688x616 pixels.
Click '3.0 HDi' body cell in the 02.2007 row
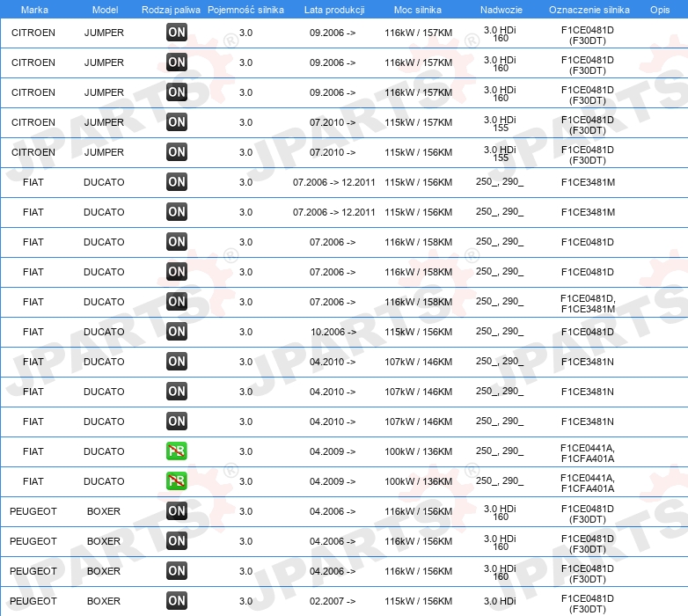point(500,601)
